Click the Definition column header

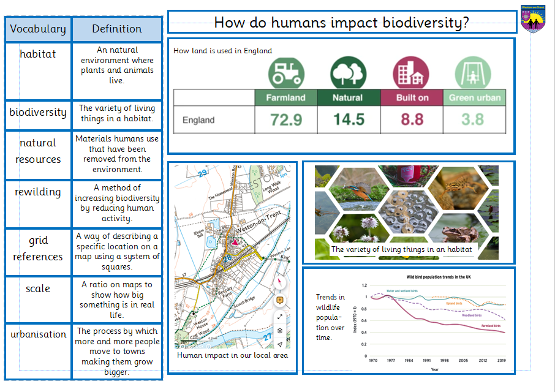[x=116, y=29]
